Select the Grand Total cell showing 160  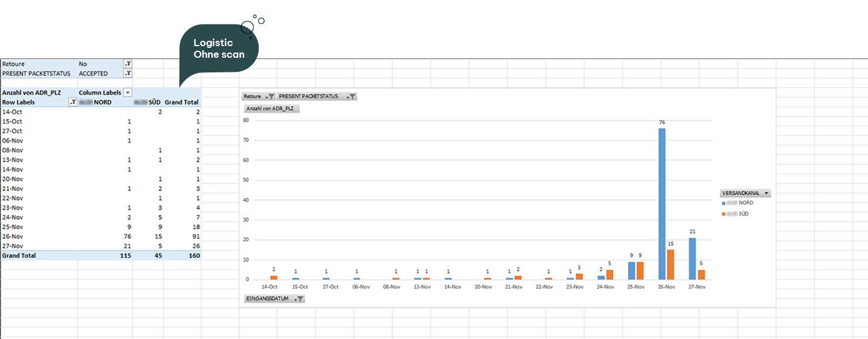192,256
